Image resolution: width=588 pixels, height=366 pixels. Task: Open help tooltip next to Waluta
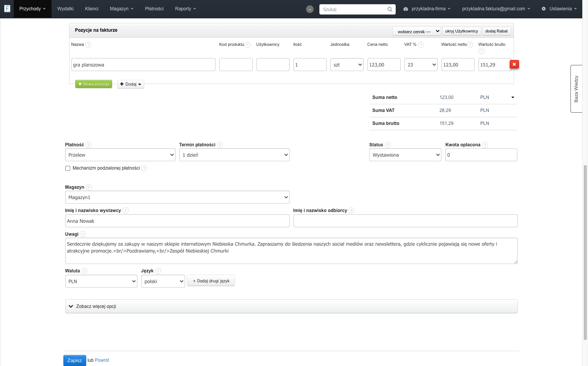84,271
